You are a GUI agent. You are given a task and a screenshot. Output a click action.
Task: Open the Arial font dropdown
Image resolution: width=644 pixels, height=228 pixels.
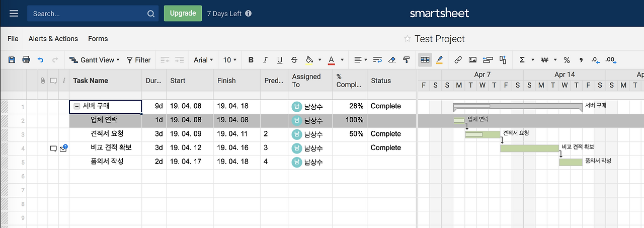[x=203, y=60]
